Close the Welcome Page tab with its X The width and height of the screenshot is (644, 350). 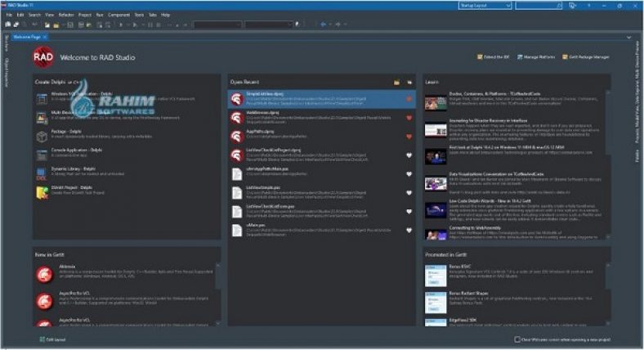45,38
